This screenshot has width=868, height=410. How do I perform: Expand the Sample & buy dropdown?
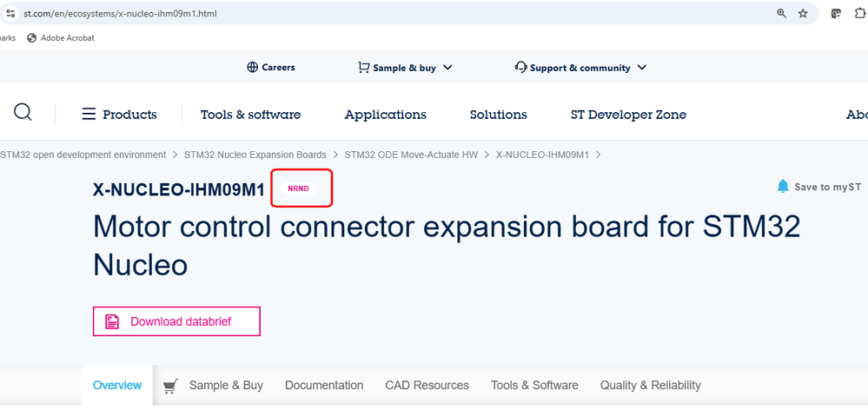coord(405,68)
